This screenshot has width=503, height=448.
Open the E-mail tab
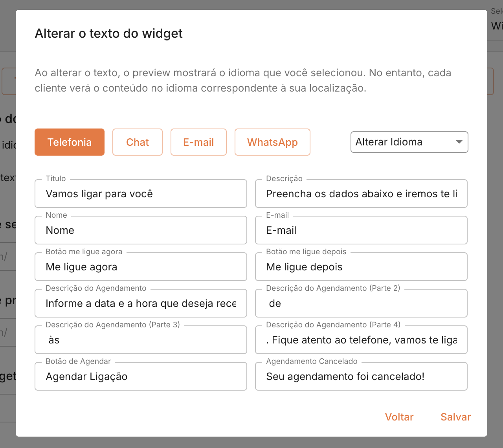tap(198, 142)
